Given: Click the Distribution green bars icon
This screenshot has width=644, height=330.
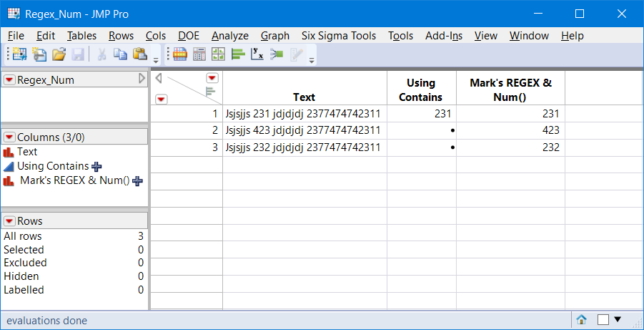Looking at the screenshot, I should point(238,54).
